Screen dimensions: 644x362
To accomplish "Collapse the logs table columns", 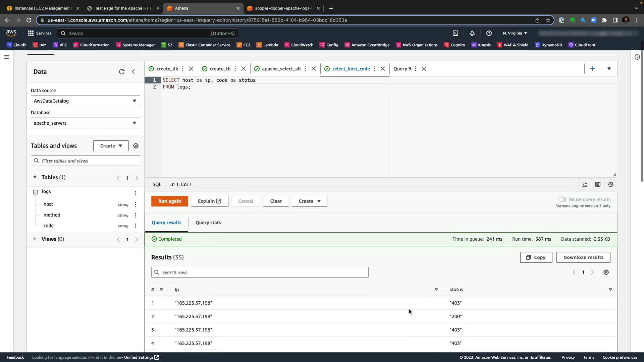I will [x=35, y=192].
